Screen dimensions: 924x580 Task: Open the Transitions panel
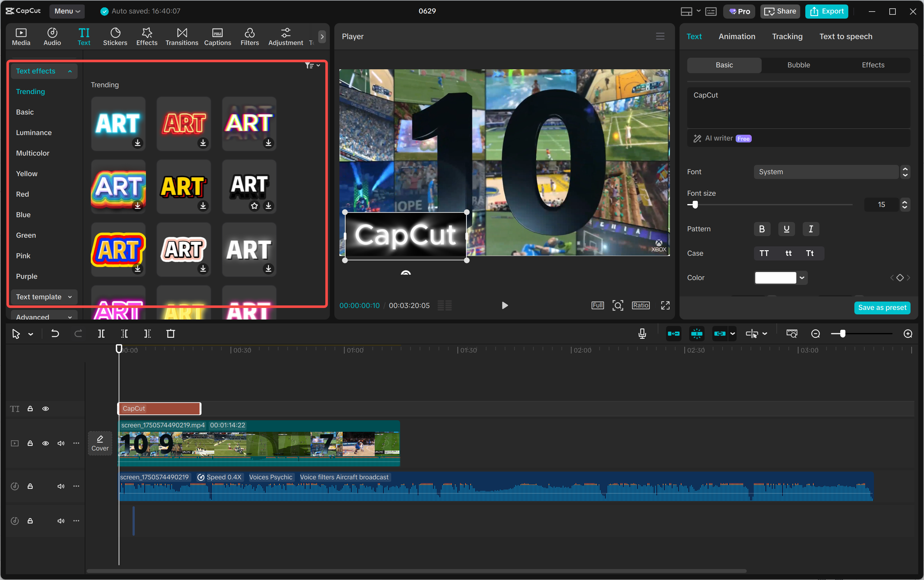(181, 36)
